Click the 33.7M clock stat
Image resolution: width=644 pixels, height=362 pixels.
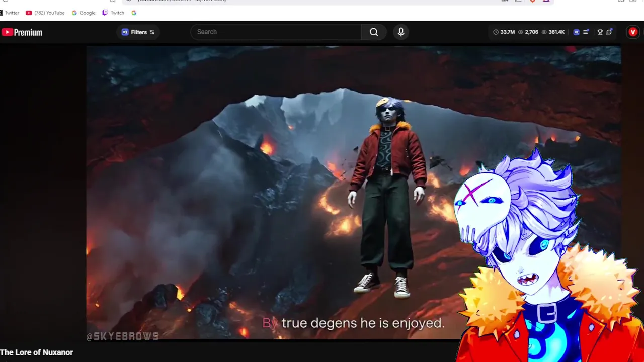504,32
